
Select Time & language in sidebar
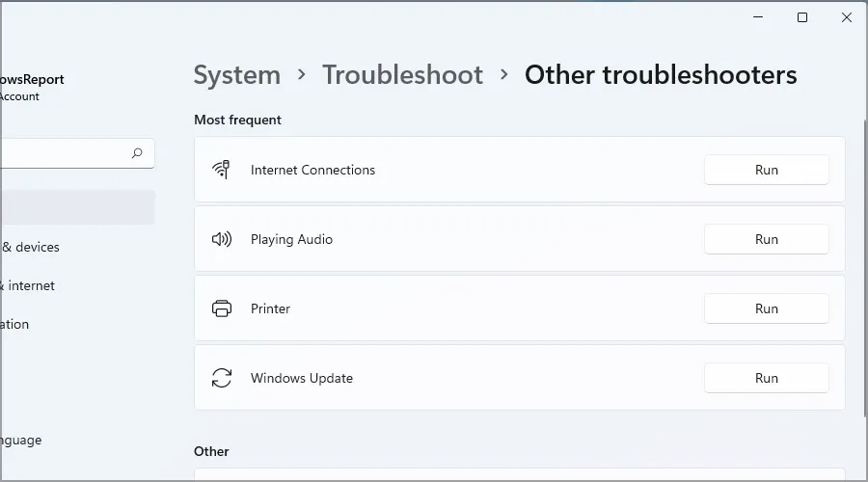tap(21, 440)
